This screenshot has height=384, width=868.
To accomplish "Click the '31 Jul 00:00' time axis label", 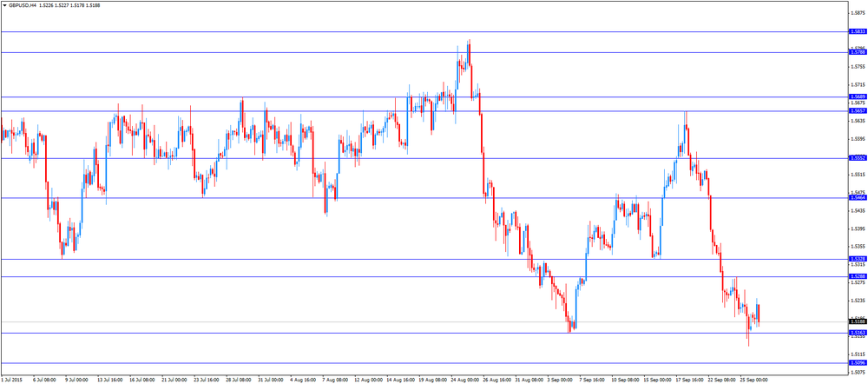I will 271,381.
